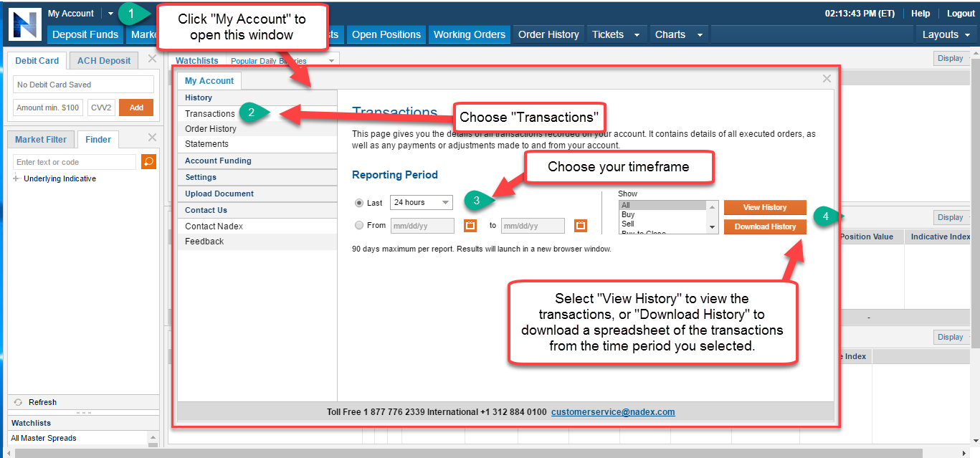Viewport: 980px width, 458px height.
Task: Switch to the Debit Card tab
Action: (x=37, y=61)
